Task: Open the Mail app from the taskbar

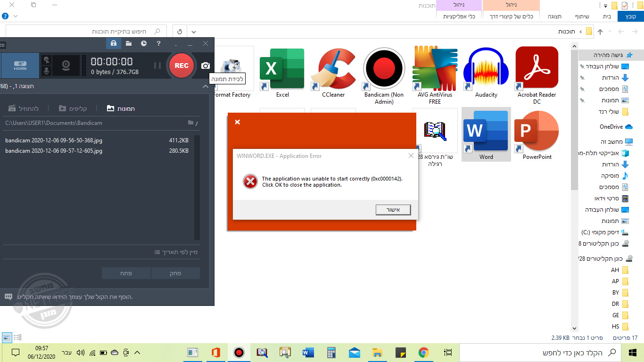Action: click(x=355, y=352)
